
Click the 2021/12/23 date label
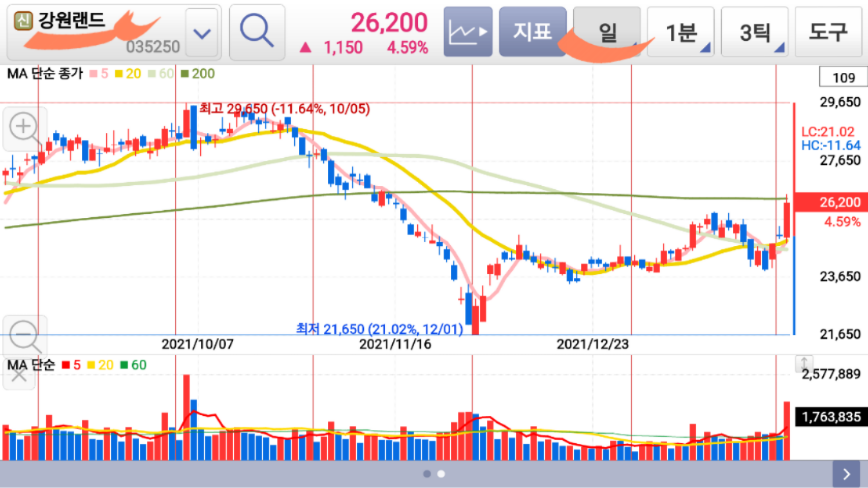593,344
